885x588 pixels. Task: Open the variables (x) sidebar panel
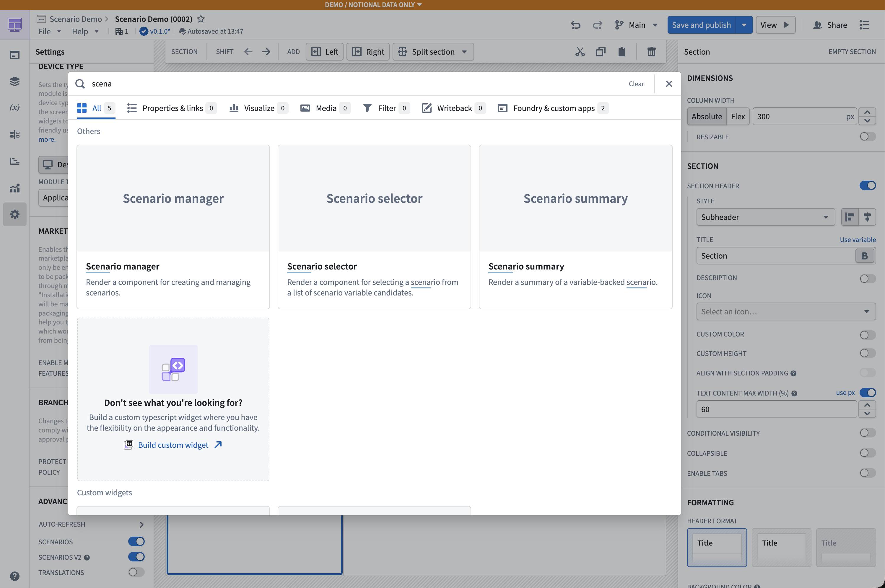point(15,108)
